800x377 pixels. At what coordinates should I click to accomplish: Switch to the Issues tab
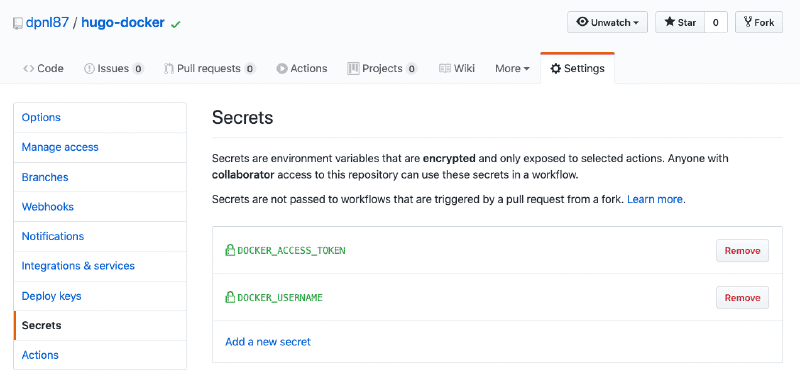[114, 68]
